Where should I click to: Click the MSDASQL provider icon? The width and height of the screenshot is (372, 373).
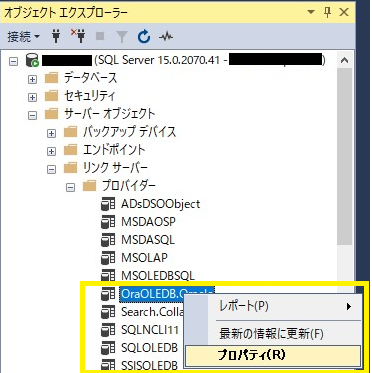(108, 240)
